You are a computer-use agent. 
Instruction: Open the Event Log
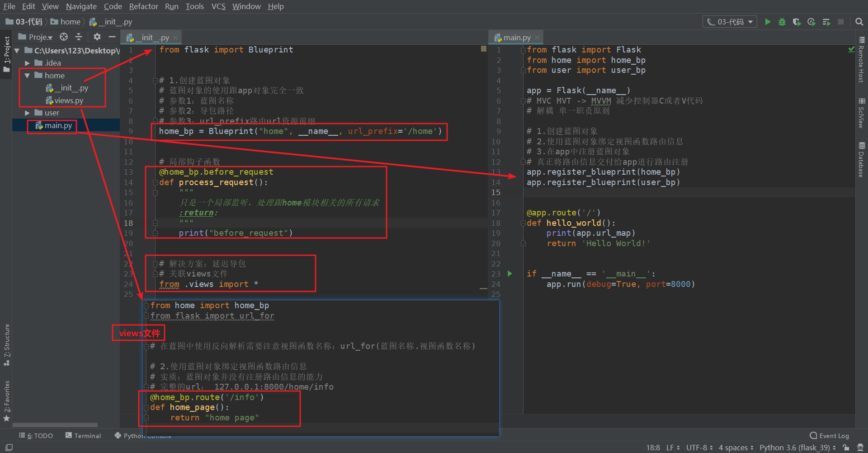[833, 435]
